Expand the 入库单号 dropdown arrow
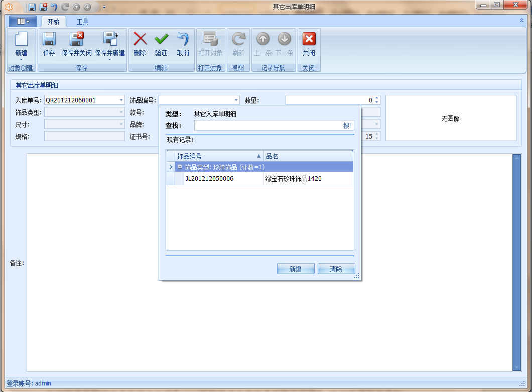532x392 pixels. pos(121,100)
